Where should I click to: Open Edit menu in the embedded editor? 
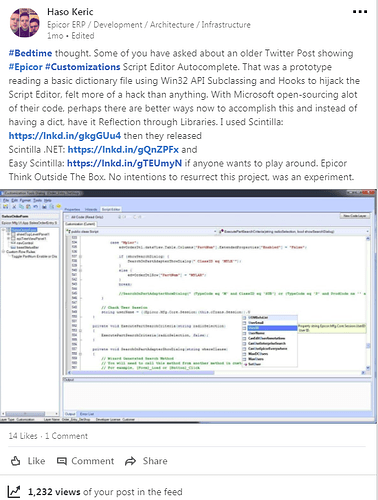point(15,200)
